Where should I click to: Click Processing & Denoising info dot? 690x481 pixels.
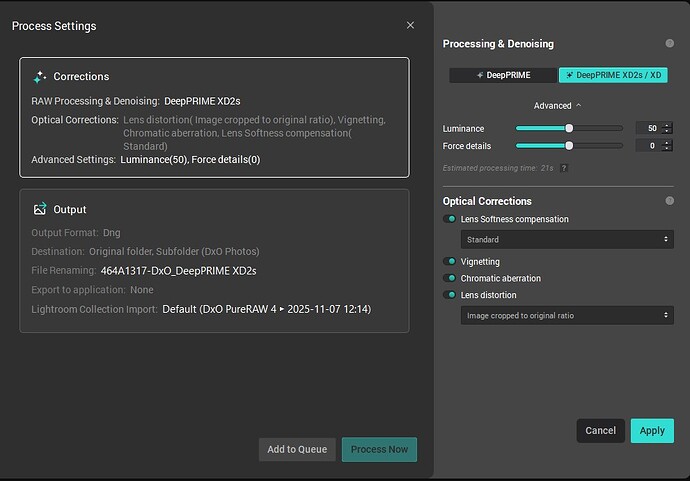[x=669, y=43]
